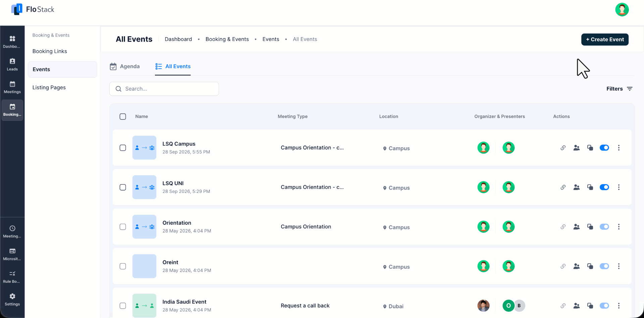Go to Leads in the sidebar

[12, 64]
